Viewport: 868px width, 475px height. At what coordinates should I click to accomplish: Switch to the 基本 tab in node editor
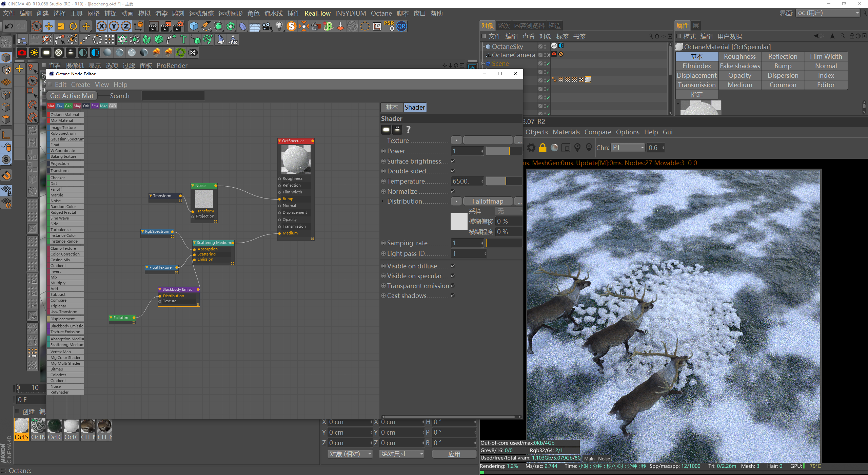(392, 107)
